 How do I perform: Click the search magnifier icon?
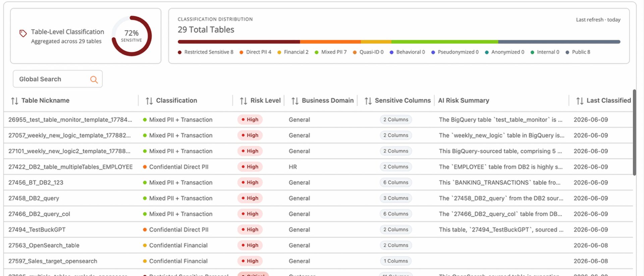pyautogui.click(x=94, y=79)
